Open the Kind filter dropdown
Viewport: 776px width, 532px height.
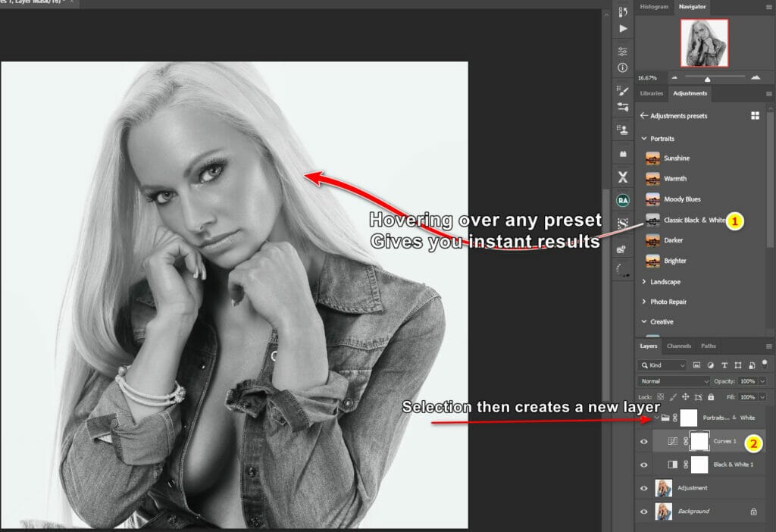coord(662,365)
